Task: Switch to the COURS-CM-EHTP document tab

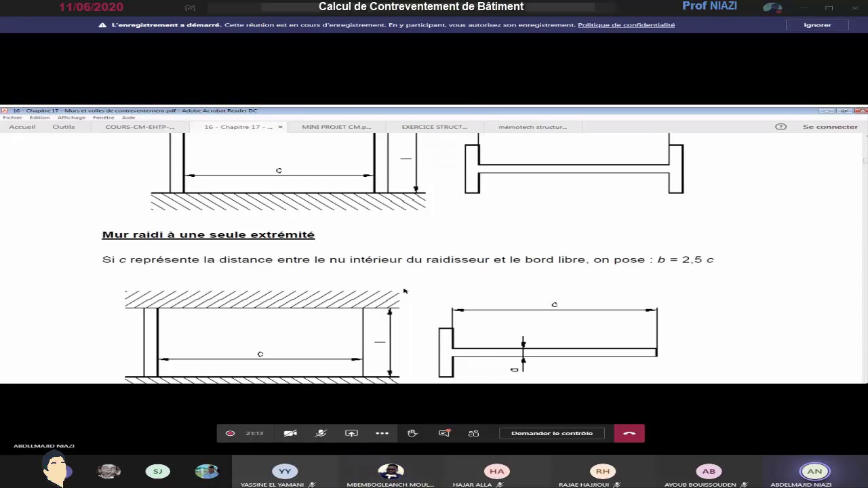Action: pos(140,127)
